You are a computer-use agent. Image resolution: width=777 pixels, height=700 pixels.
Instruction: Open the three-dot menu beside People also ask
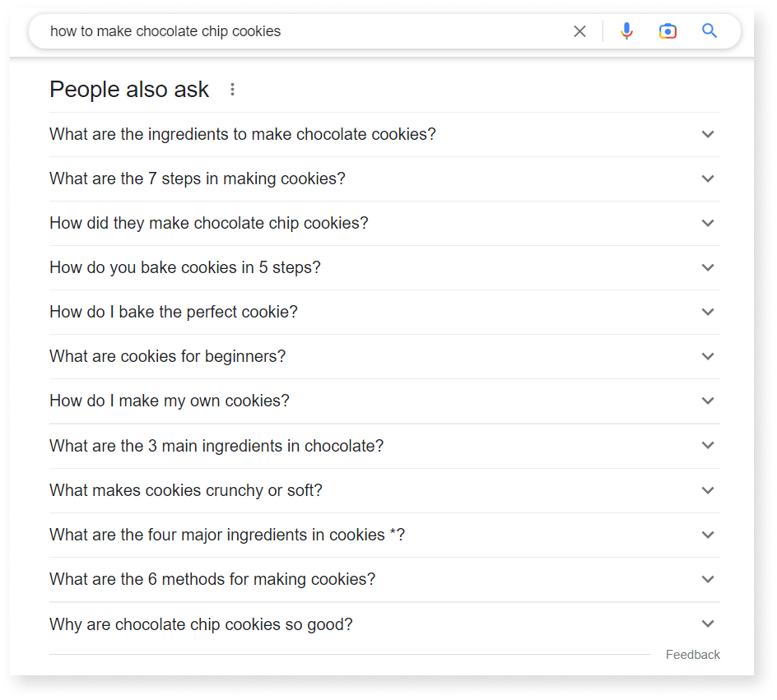click(232, 90)
